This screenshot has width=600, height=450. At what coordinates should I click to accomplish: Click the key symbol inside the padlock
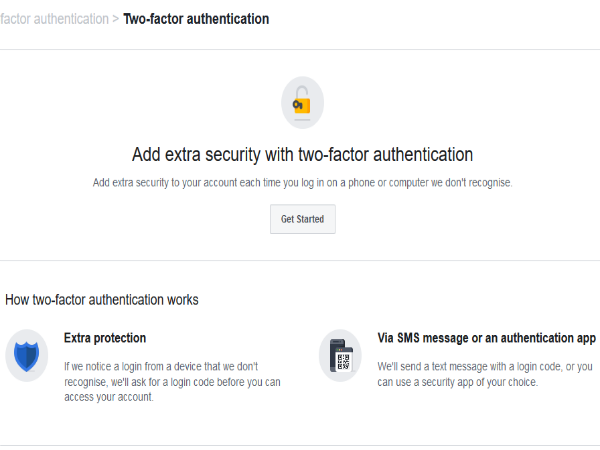click(298, 102)
